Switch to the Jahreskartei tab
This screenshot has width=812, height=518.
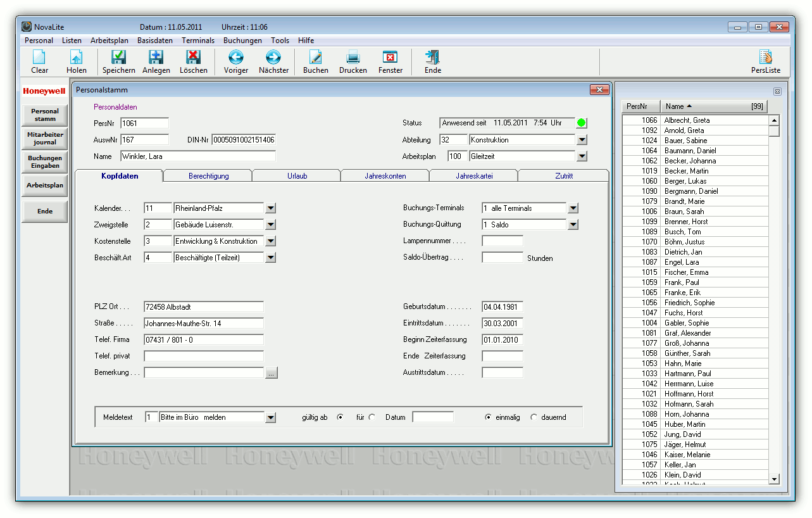click(x=474, y=176)
